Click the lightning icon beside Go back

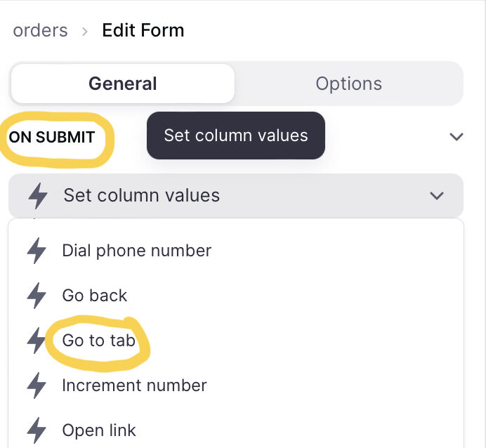(37, 295)
